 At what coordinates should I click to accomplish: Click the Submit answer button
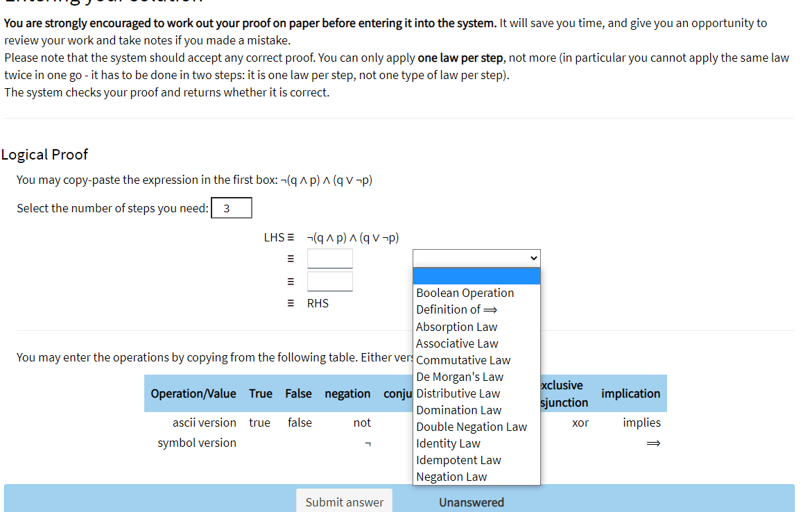click(345, 502)
